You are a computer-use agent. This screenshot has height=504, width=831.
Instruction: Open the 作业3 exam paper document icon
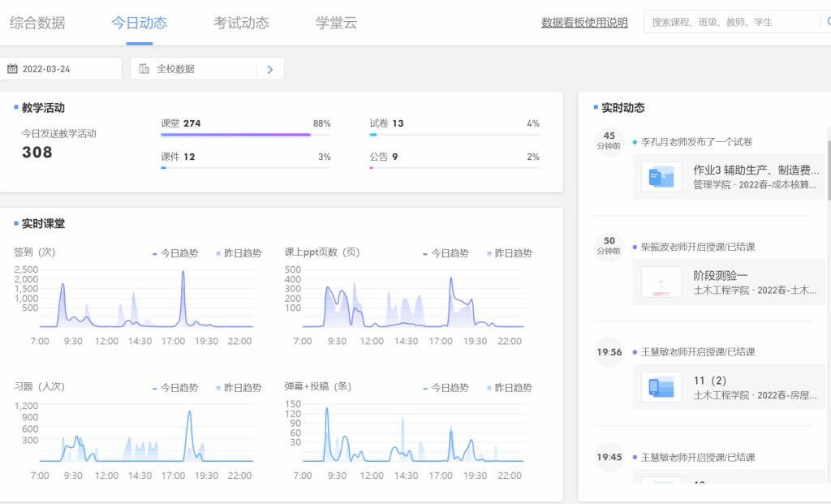pos(661,177)
